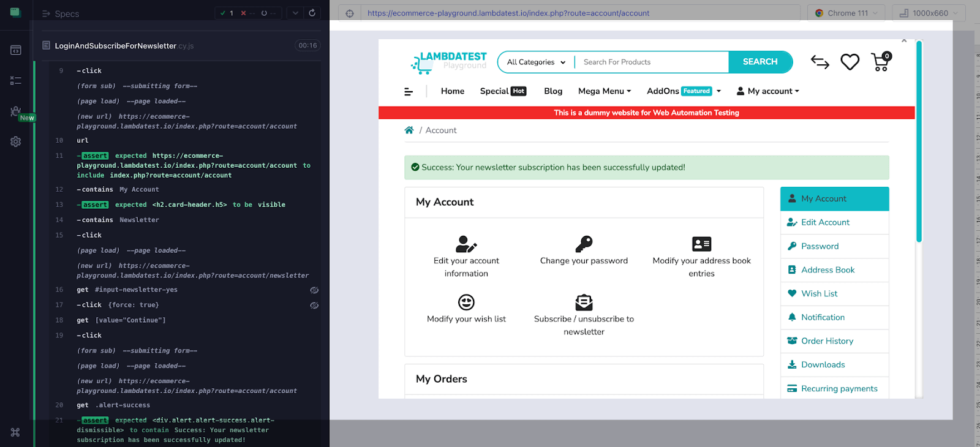
Task: Select My Account in the right sidebar
Action: (x=834, y=199)
